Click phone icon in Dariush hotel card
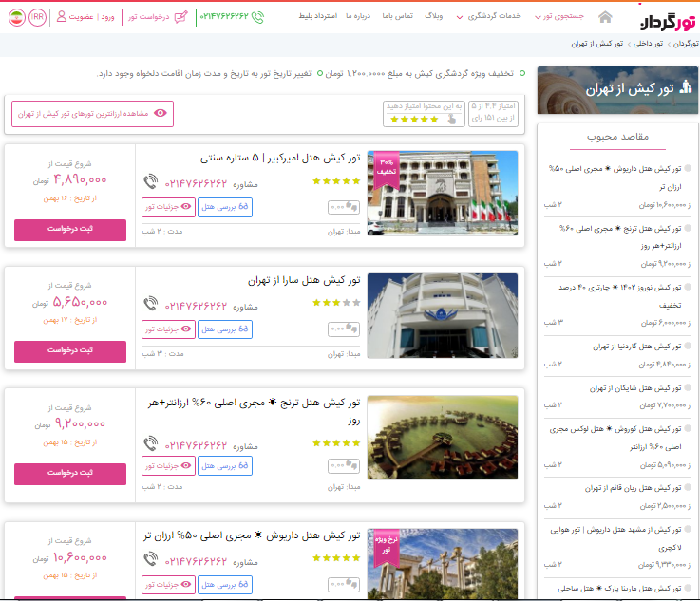700x601 pixels. click(x=151, y=559)
